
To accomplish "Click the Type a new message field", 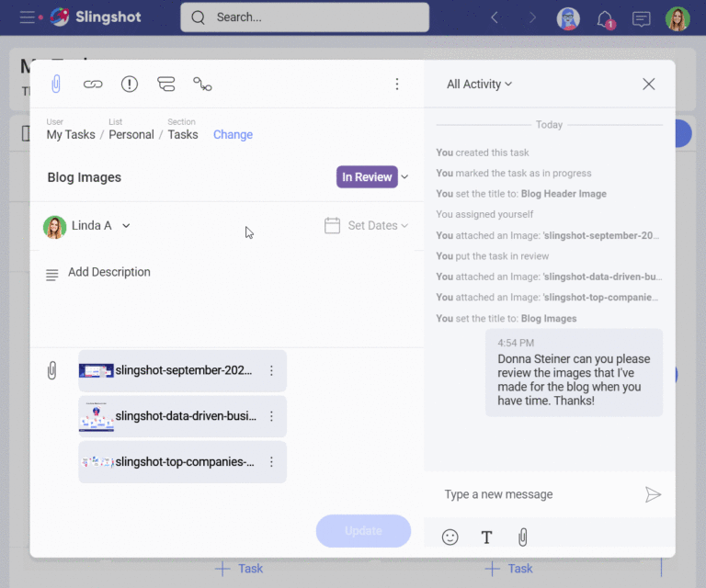I will 533,494.
